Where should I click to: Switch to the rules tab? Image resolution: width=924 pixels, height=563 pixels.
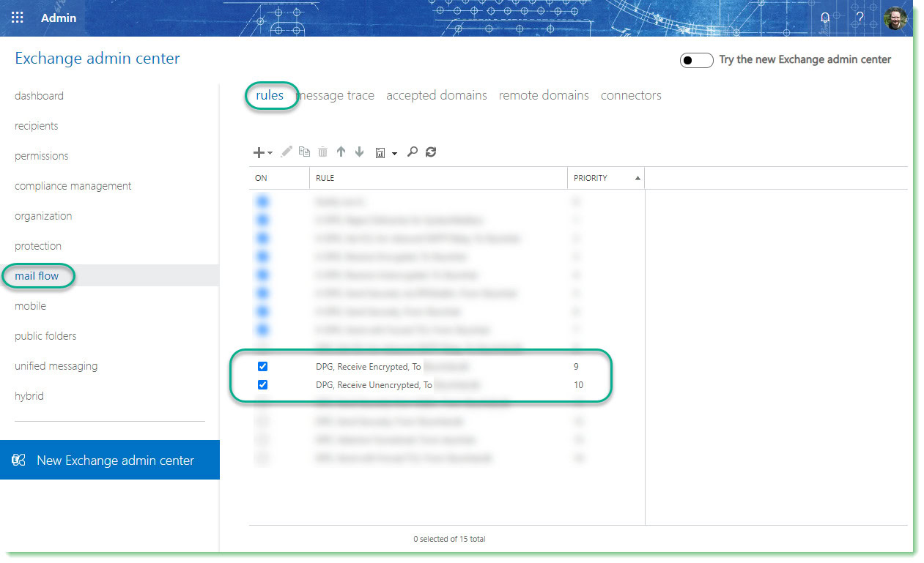pos(270,95)
